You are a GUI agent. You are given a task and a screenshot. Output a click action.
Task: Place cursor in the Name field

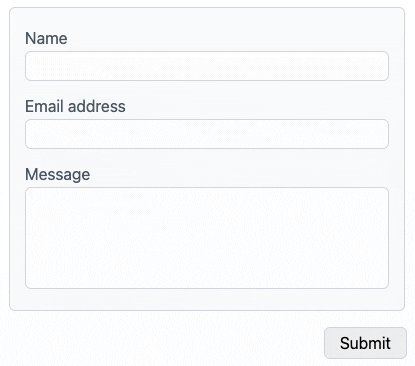[x=207, y=66]
